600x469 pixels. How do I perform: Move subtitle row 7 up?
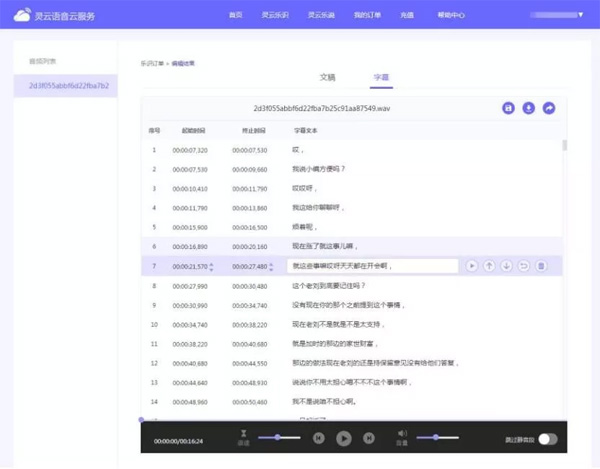(489, 266)
